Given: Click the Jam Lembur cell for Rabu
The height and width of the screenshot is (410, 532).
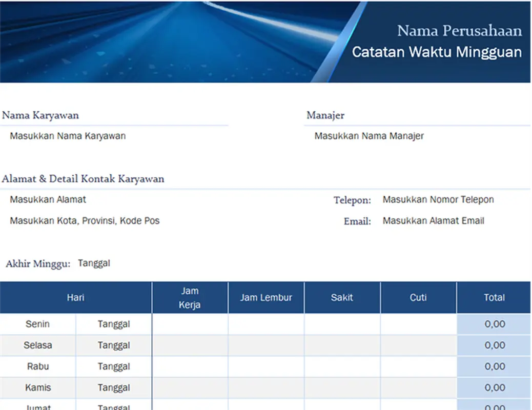Looking at the screenshot, I should coord(266,366).
